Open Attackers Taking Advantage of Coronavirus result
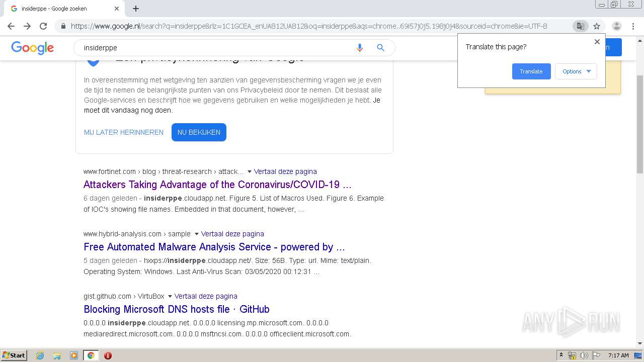 tap(217, 185)
